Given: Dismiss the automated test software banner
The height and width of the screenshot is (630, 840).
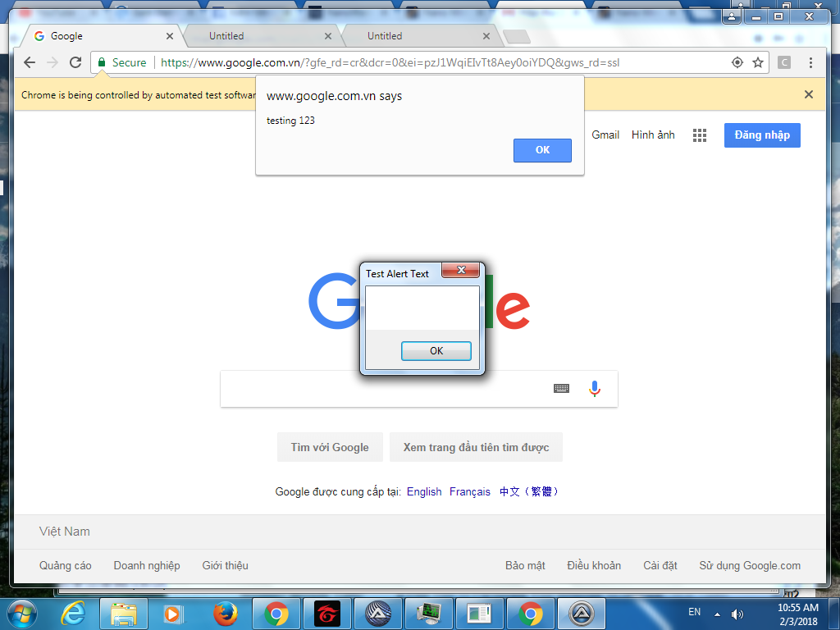Looking at the screenshot, I should coord(808,94).
